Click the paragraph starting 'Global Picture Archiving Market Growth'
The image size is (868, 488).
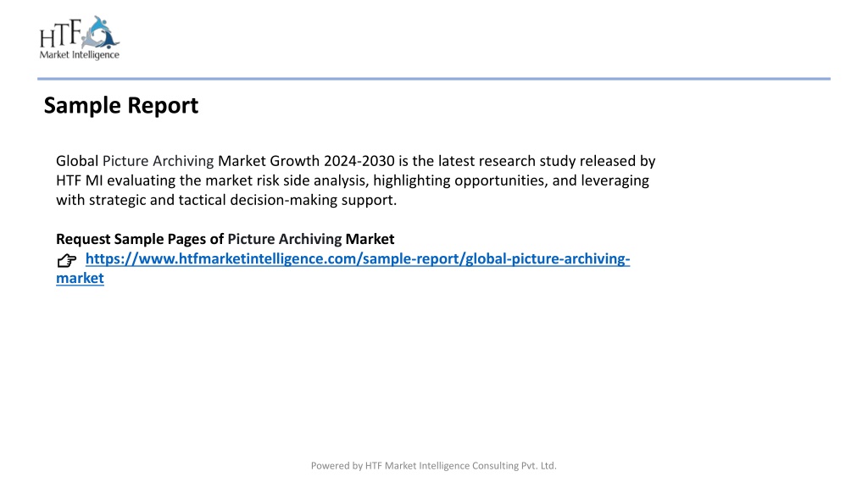point(355,180)
